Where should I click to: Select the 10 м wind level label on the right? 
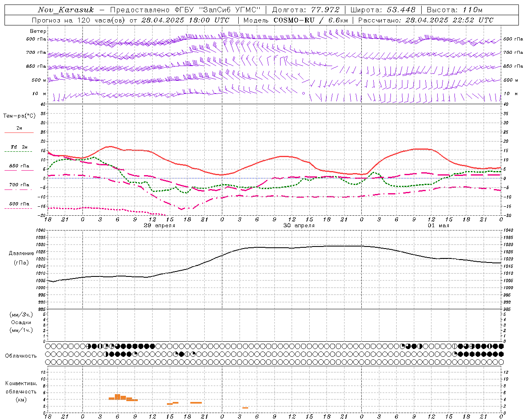tap(510, 94)
